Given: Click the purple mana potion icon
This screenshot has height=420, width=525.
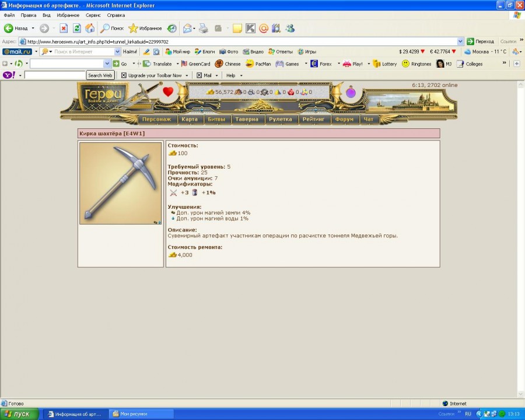Looking at the screenshot, I should pos(351,92).
